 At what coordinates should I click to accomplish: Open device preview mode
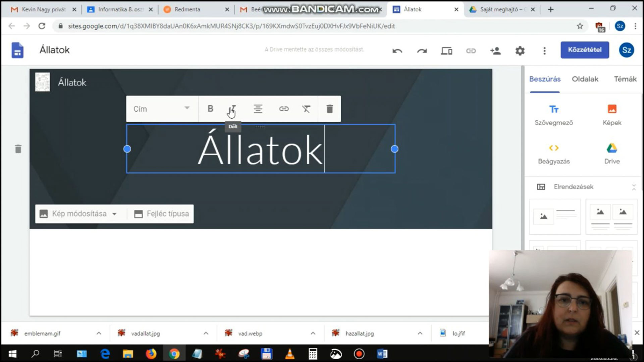[446, 51]
